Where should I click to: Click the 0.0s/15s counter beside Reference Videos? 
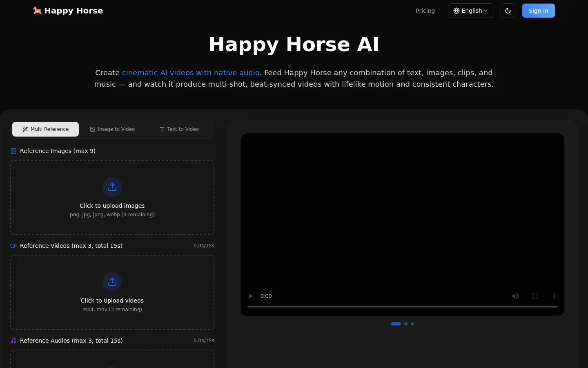(x=204, y=246)
